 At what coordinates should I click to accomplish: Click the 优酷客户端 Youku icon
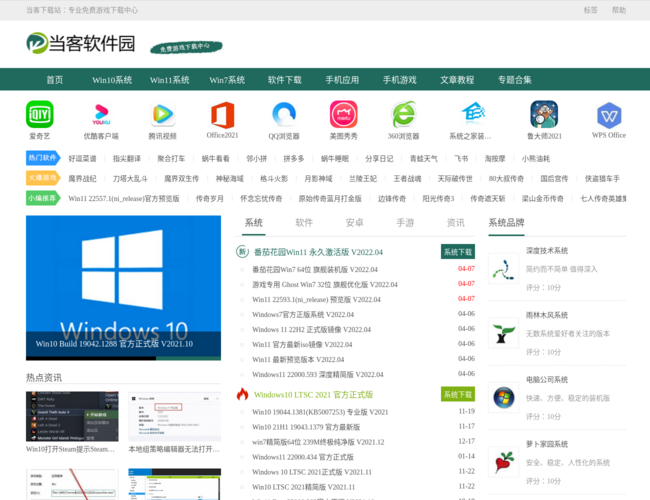100,114
